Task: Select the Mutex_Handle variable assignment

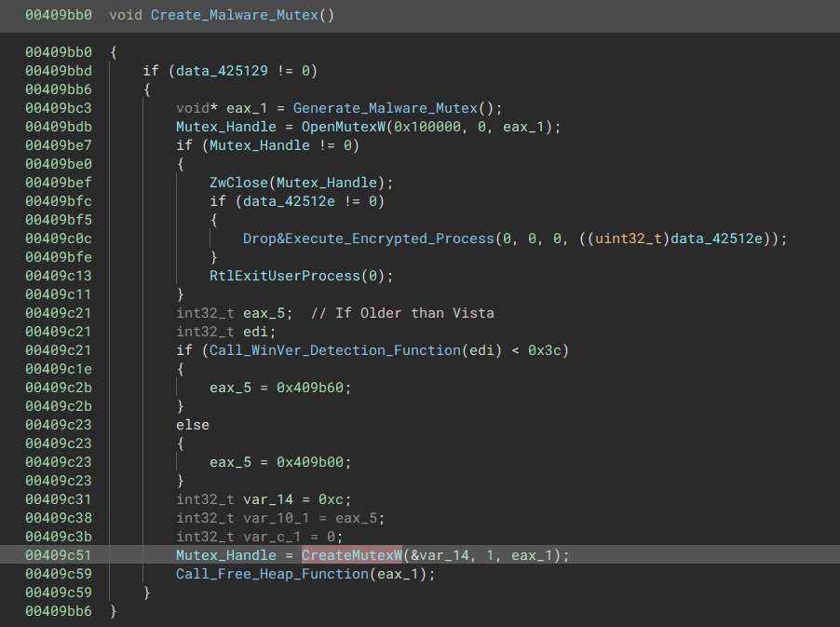Action: point(225,127)
